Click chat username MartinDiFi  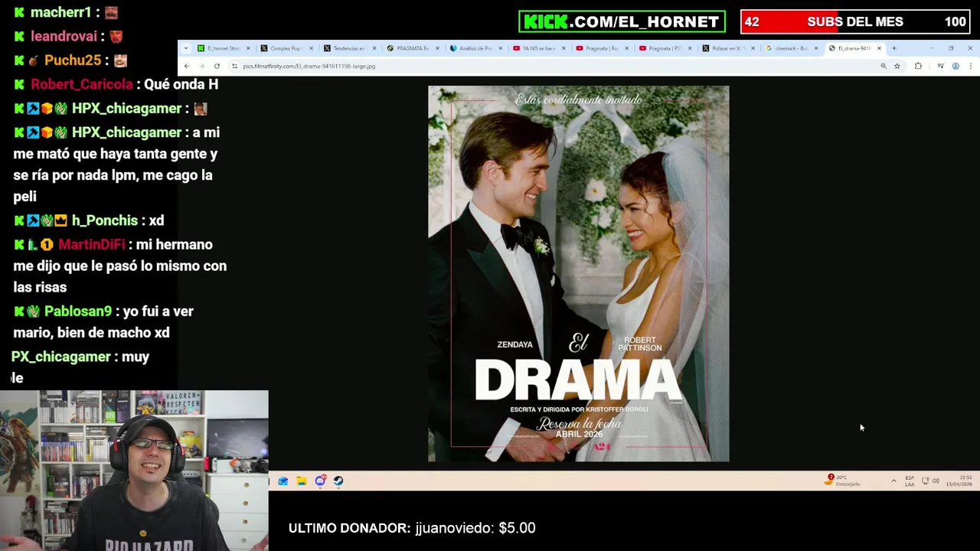coord(92,245)
